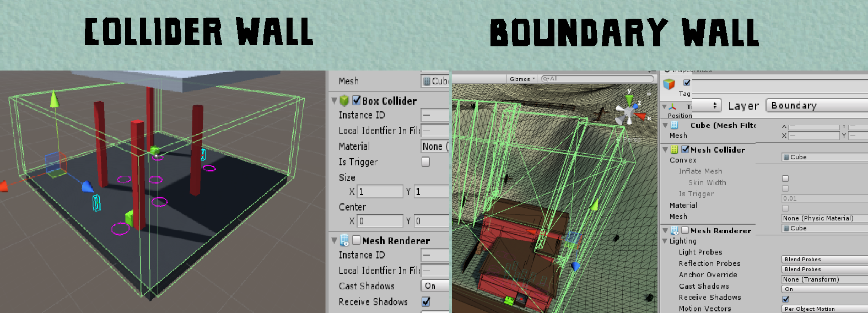The width and height of the screenshot is (868, 313).
Task: Click the green Y-axis arrow in Collider Wall scene
Action: (x=54, y=99)
